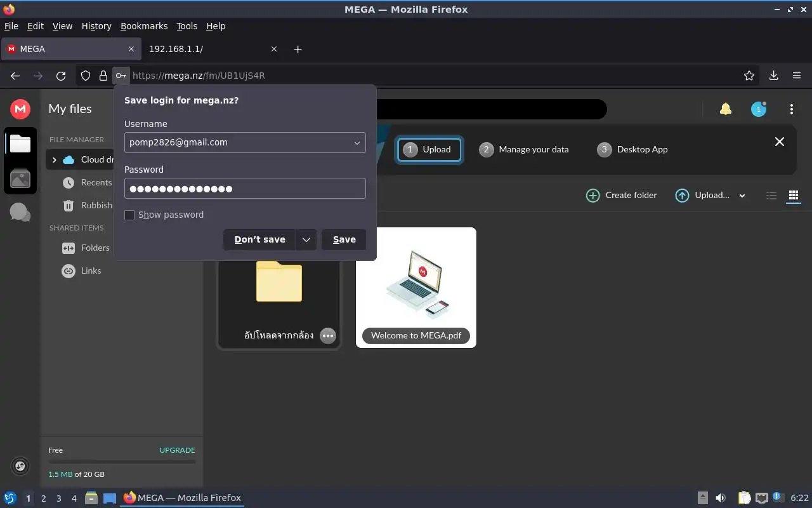Expand the Cloud drive tree arrow
Viewport: 812px width, 508px height.
pyautogui.click(x=55, y=159)
